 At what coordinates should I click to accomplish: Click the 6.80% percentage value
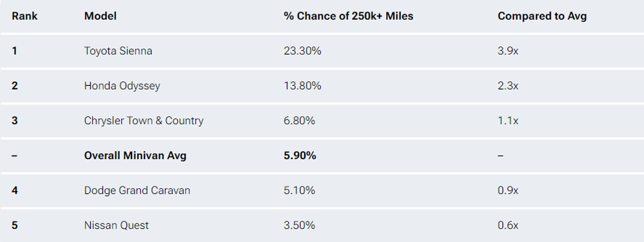click(x=300, y=121)
